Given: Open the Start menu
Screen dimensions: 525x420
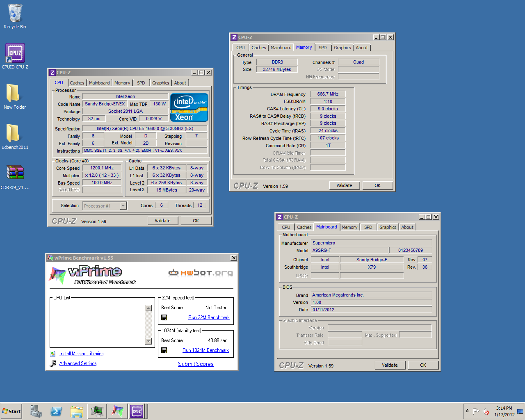Looking at the screenshot, I should [x=11, y=411].
